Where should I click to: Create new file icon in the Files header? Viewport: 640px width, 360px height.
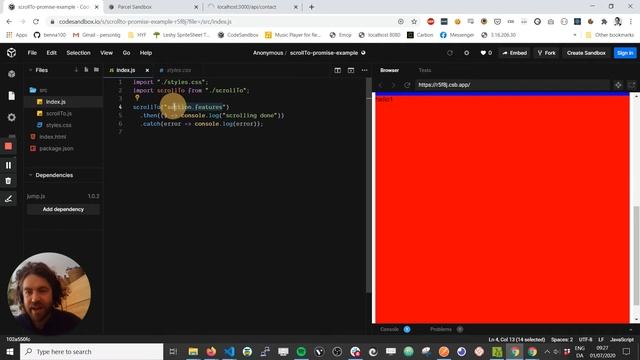86,70
